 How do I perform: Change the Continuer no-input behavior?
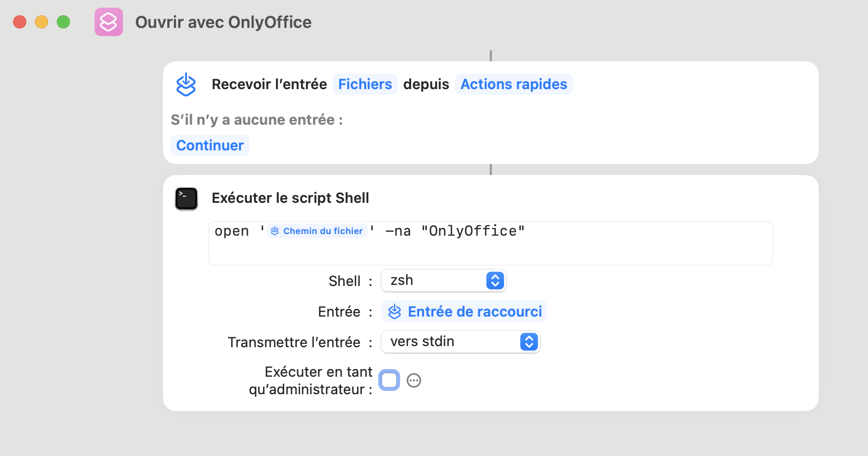click(x=210, y=145)
